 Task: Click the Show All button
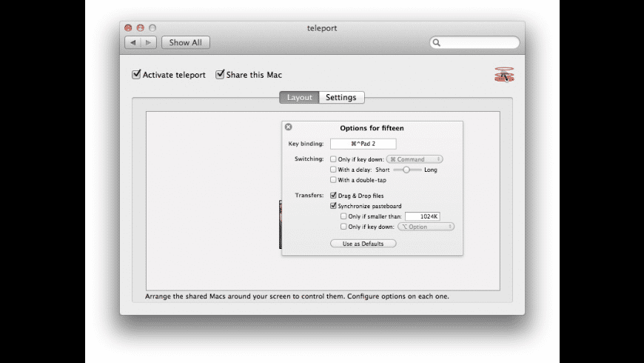186,42
